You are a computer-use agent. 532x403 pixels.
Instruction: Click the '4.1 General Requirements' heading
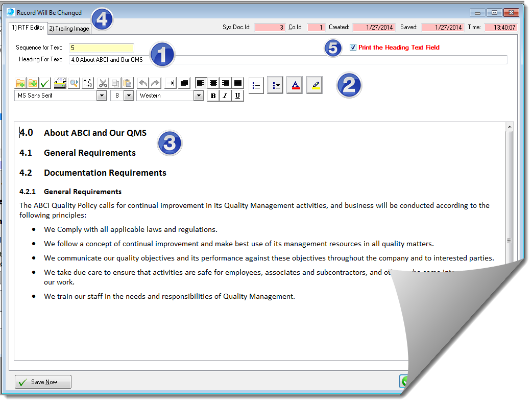[x=78, y=153]
